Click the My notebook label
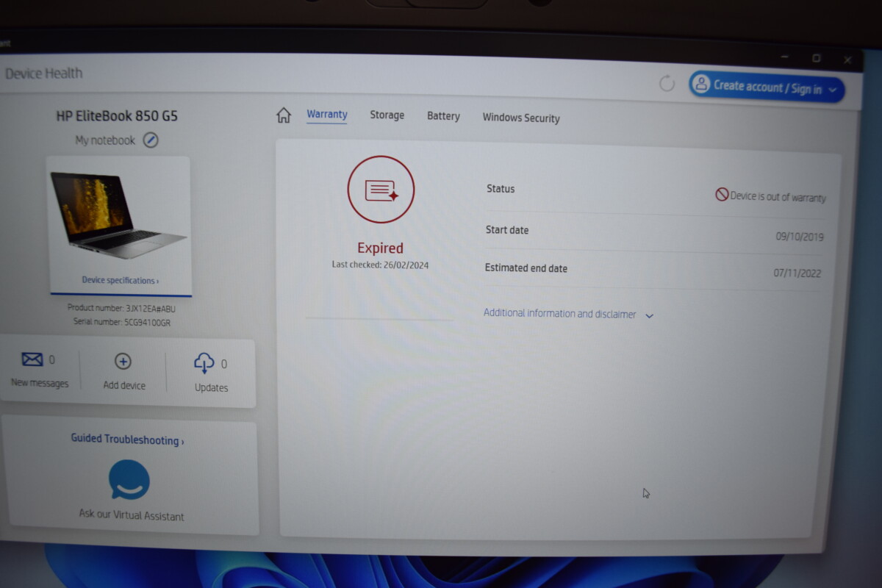The height and width of the screenshot is (588, 882). coord(105,140)
